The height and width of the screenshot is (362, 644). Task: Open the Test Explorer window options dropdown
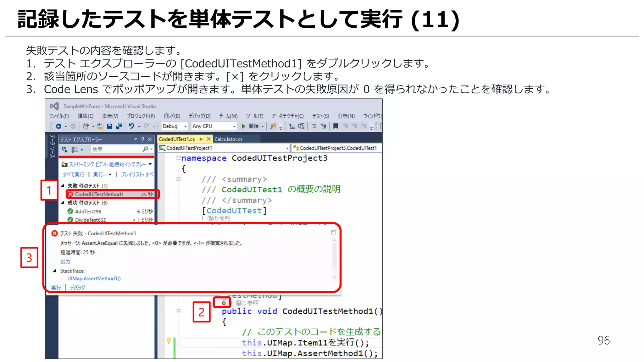pyautogui.click(x=136, y=139)
